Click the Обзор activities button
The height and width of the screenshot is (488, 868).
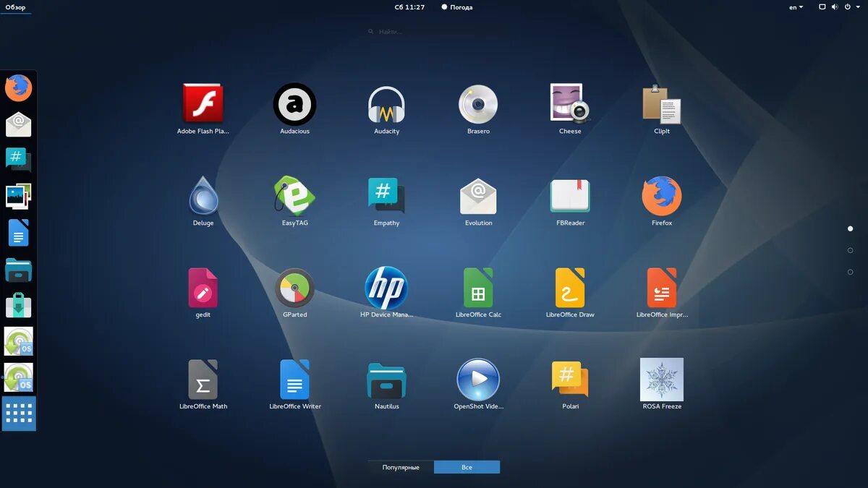point(15,7)
